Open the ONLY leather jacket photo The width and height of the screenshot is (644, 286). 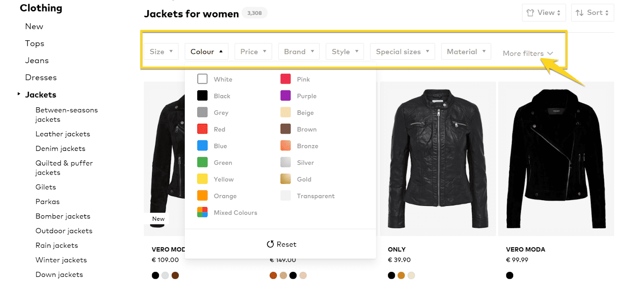(438, 159)
